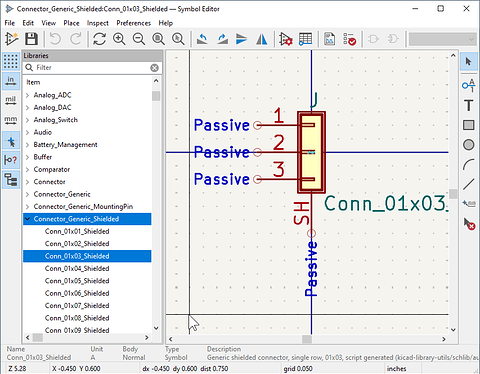480x374 pixels.
Task: Choose the Add Circle tool
Action: 469,145
